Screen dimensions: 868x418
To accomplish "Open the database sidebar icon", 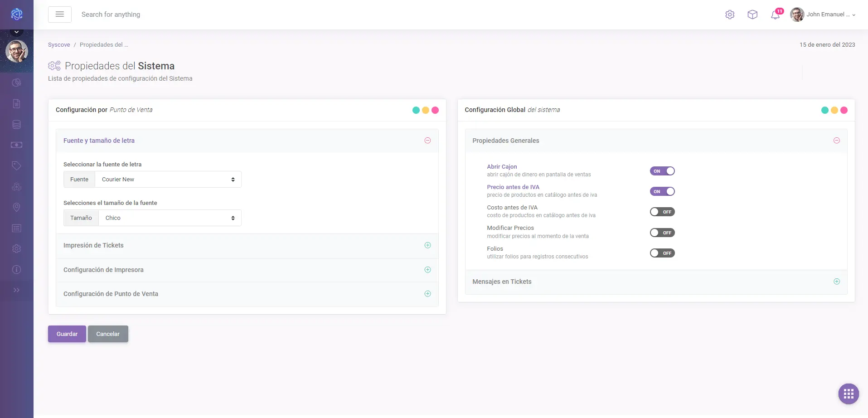I will click(x=16, y=124).
